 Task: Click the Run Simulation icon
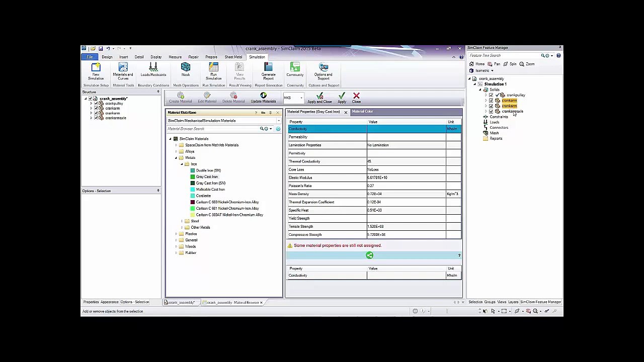click(213, 67)
